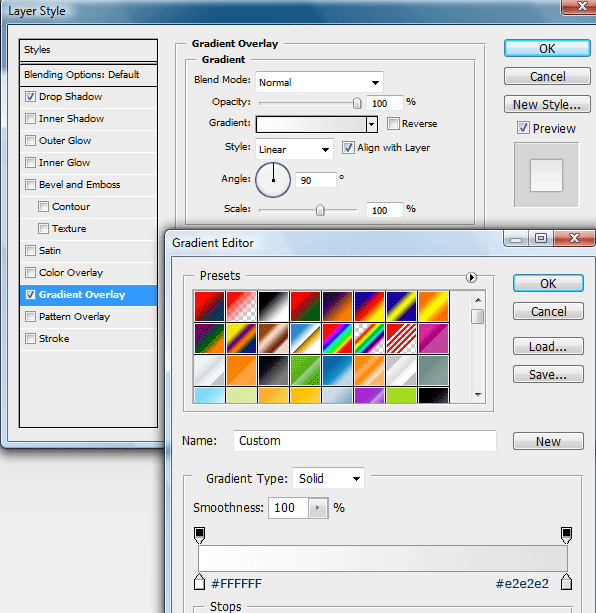
Task: Select the red-to-dark-blue gradient preset
Action: [x=209, y=306]
